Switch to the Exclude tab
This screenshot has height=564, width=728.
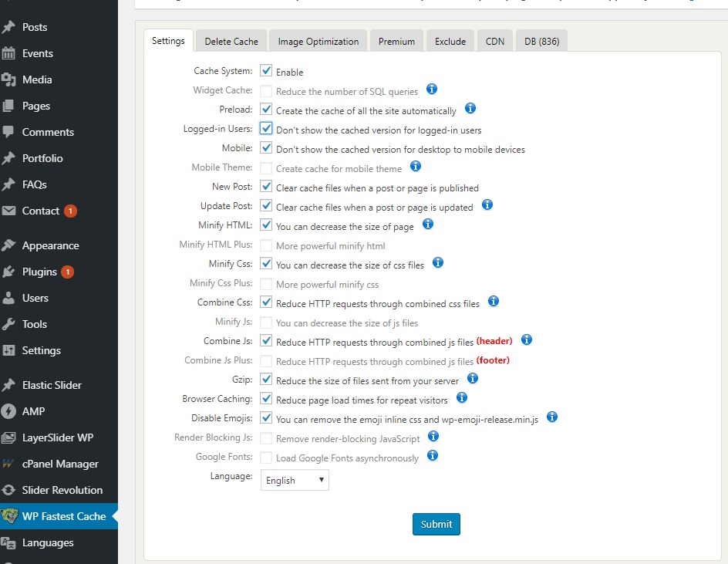coord(450,41)
